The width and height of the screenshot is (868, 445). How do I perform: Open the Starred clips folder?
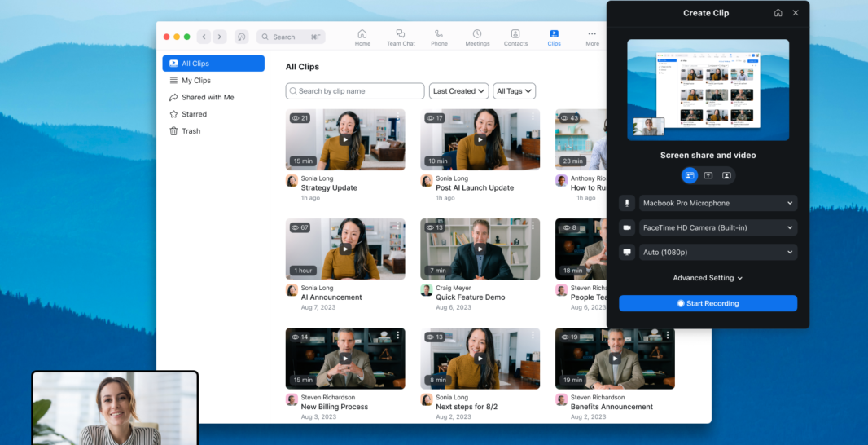click(194, 114)
